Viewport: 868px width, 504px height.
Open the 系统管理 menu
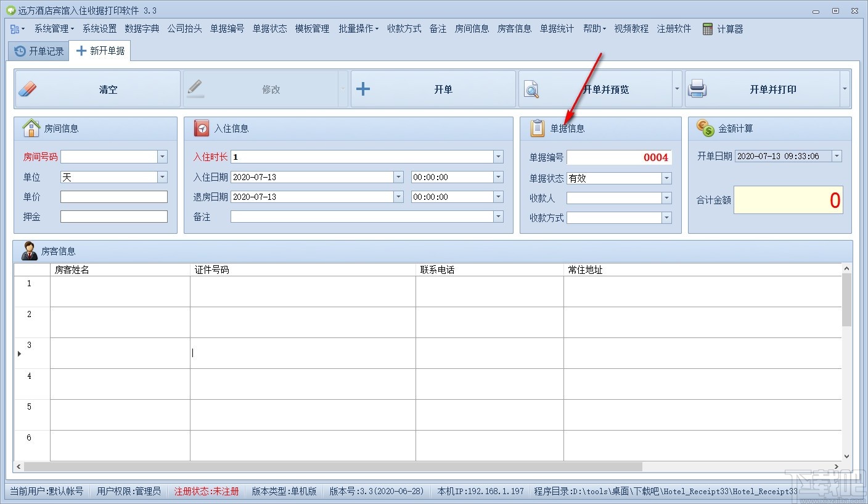(54, 29)
